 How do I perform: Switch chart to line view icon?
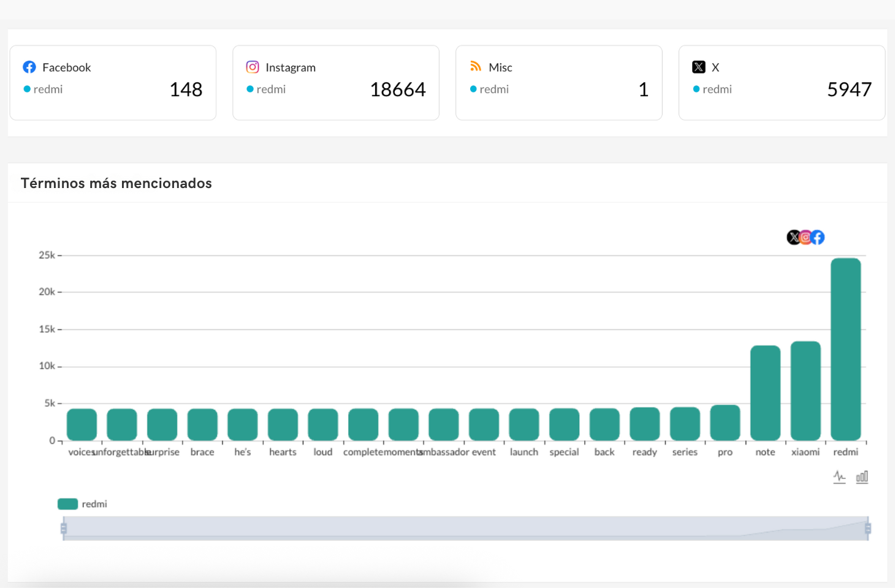pyautogui.click(x=840, y=477)
